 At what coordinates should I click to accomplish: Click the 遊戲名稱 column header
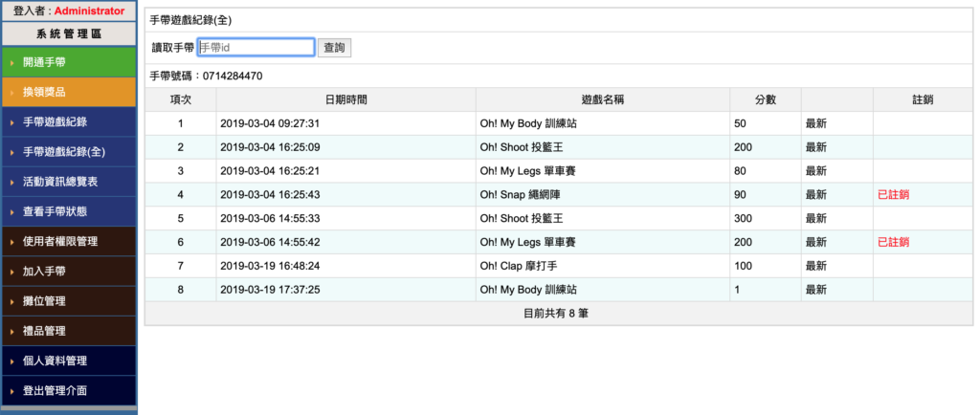point(603,99)
